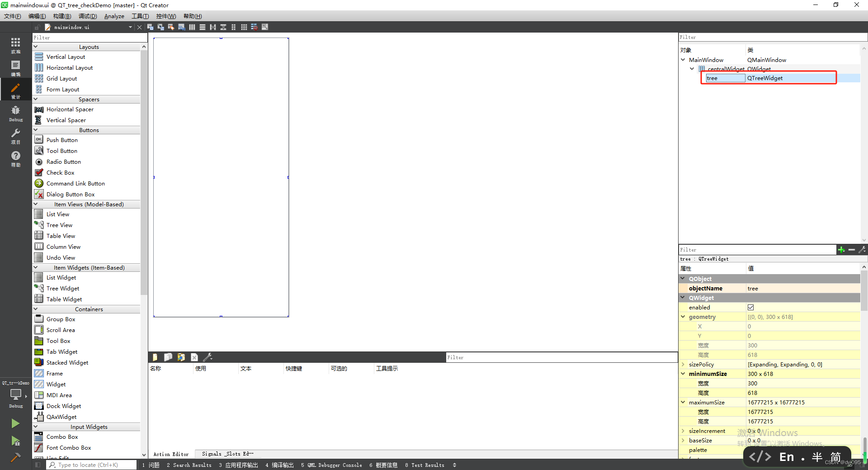This screenshot has width=868, height=470.
Task: Open the 3 应用程序输出 output pane
Action: pos(238,465)
